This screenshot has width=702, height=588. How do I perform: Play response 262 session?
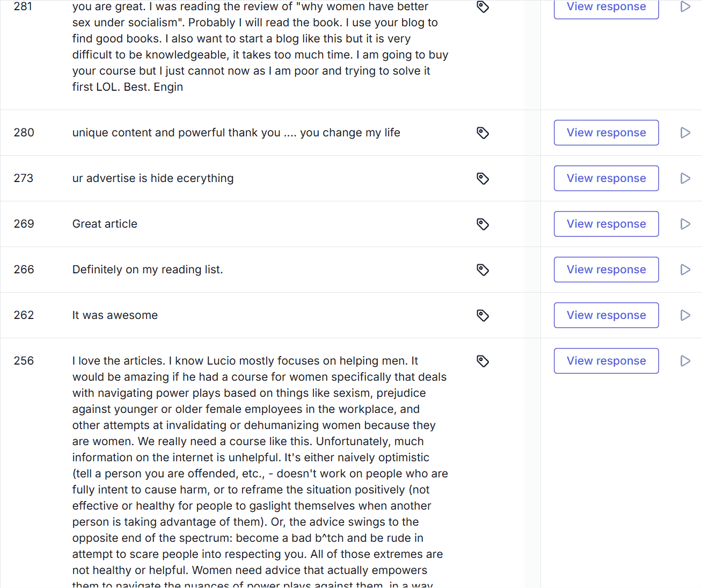pyautogui.click(x=685, y=315)
